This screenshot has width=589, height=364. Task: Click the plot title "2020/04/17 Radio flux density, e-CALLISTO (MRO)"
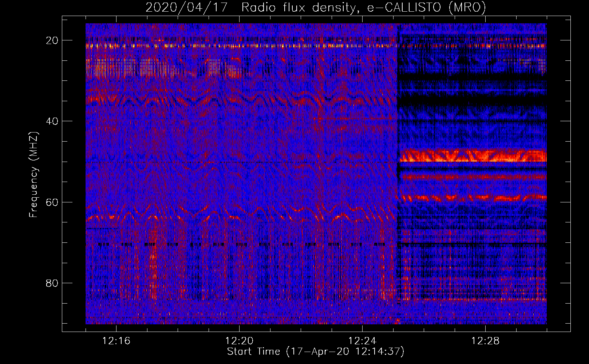coord(316,7)
